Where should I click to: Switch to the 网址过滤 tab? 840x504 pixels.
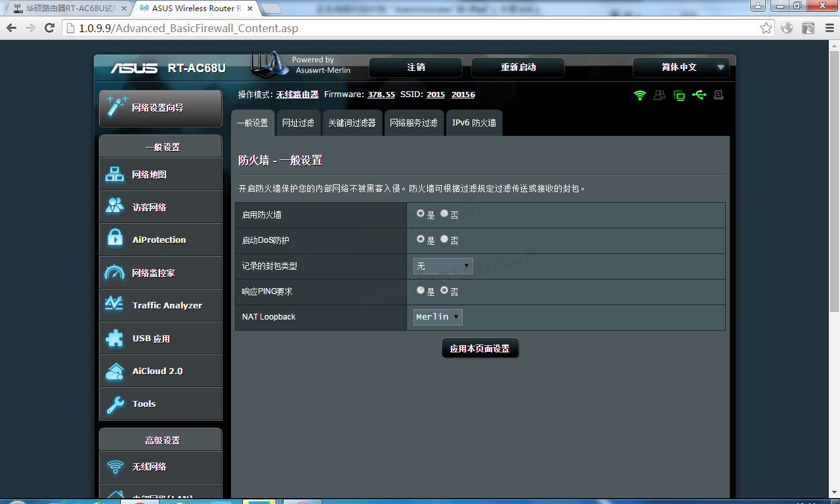click(298, 123)
